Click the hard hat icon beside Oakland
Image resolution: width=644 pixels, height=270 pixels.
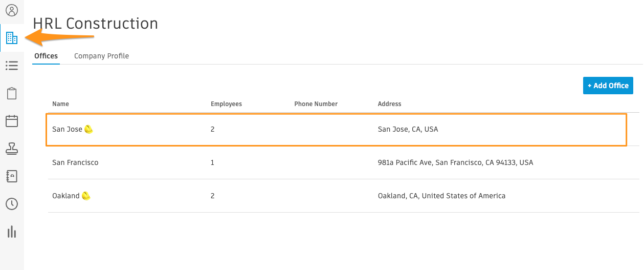[x=86, y=196]
